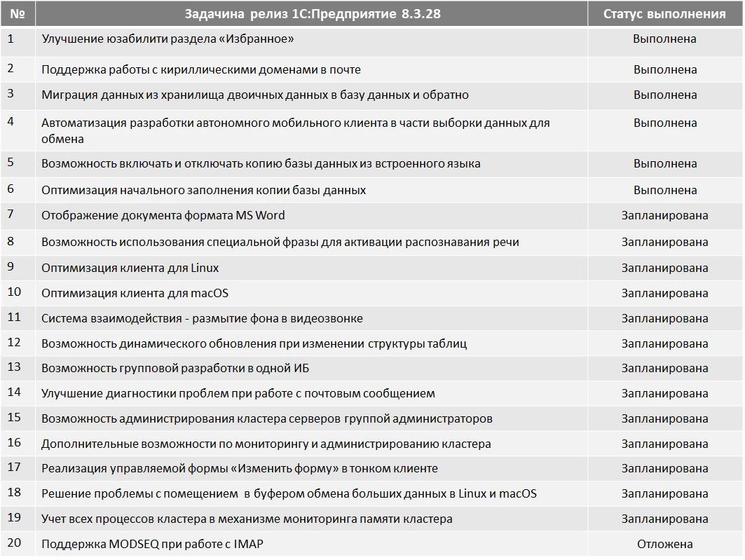Screen dimensions: 745x560
Task: Select the «Поддержка MODSEQ при работе с IMAP» task
Action: pos(152,544)
